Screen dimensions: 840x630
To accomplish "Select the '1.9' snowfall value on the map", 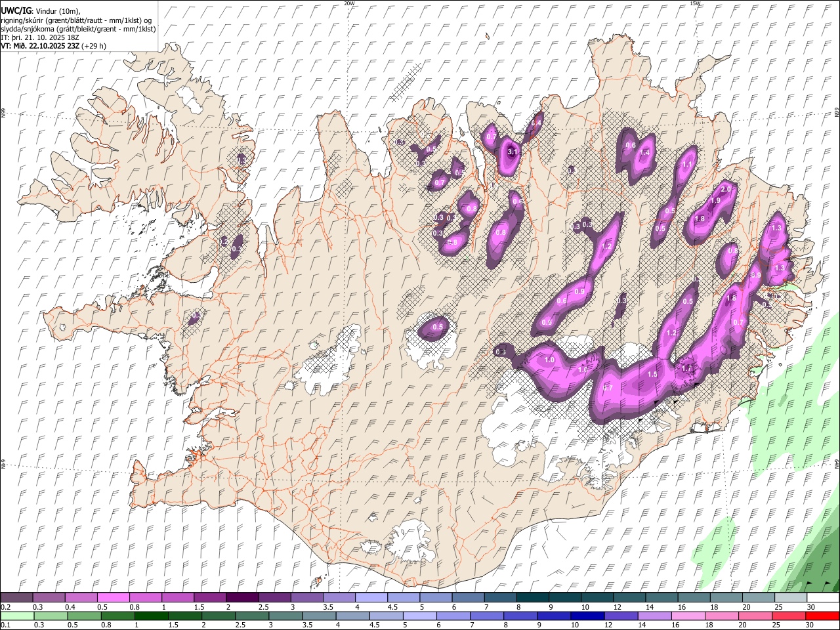I will pos(716,200).
